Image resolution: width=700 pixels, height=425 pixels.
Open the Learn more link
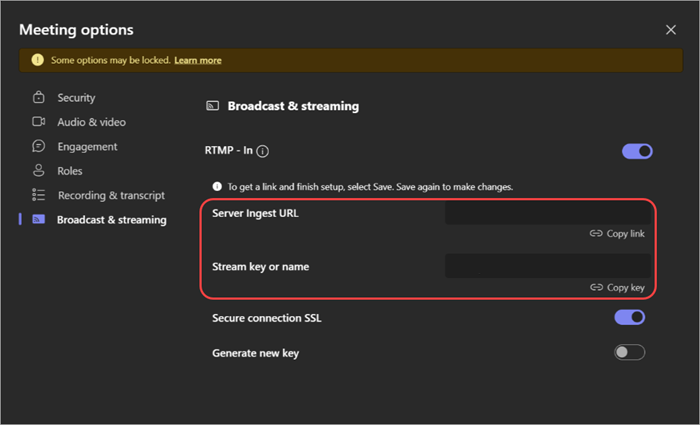(x=198, y=60)
